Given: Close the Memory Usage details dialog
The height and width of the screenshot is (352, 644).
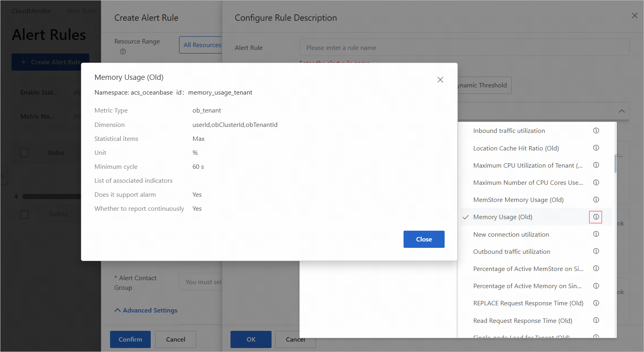Looking at the screenshot, I should [424, 239].
